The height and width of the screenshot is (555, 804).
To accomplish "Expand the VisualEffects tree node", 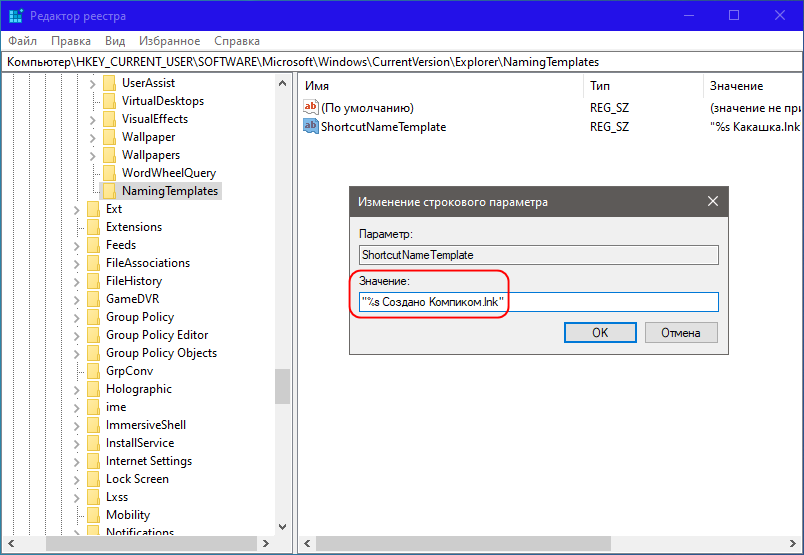I will [x=92, y=120].
